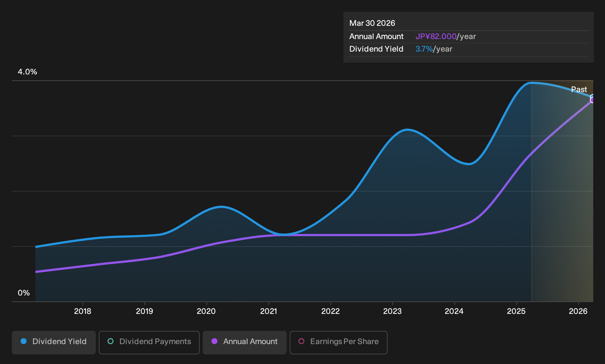Click the teal Dividend Payments legend circle
Screen dimensions: 605x364
pyautogui.click(x=111, y=341)
